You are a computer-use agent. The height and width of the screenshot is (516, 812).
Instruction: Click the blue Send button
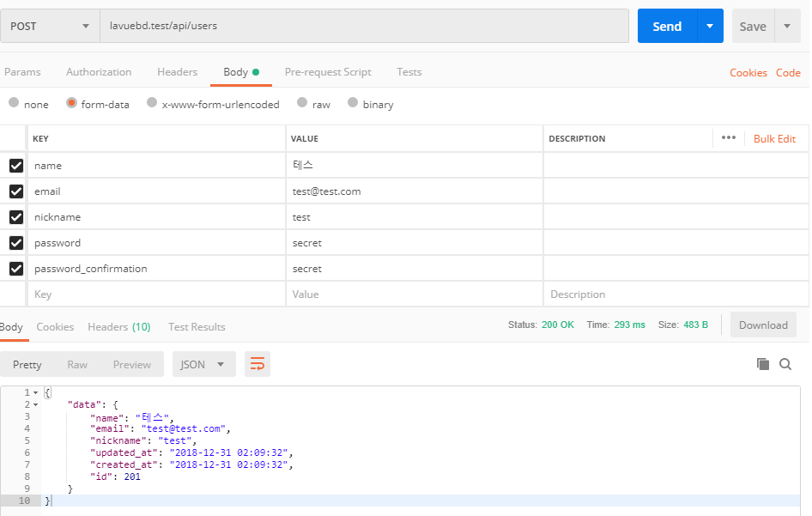667,26
